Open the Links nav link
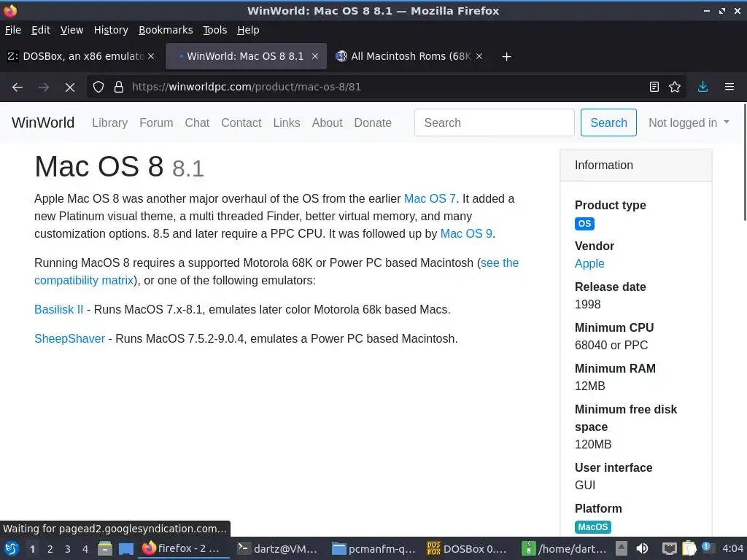747x560 pixels. (x=286, y=122)
